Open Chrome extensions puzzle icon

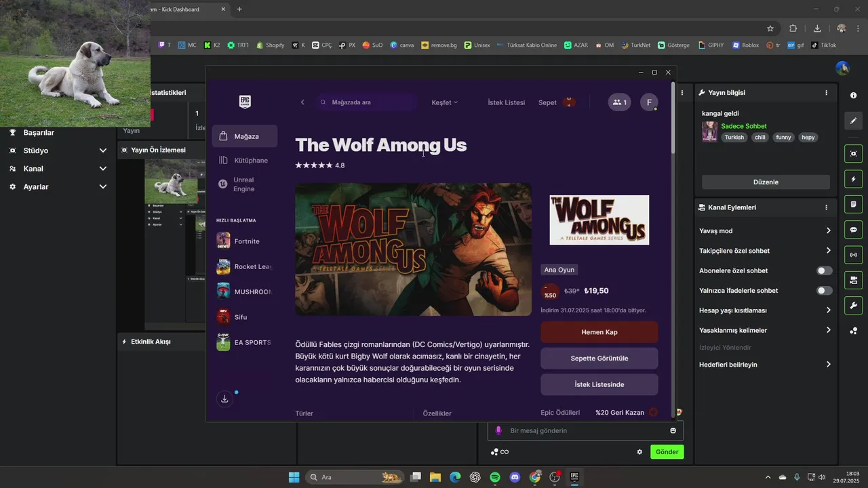pos(793,28)
